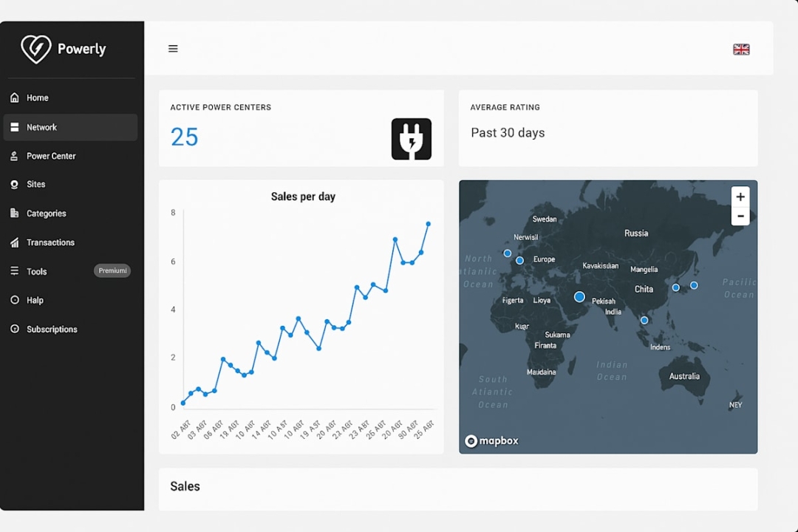This screenshot has height=532, width=798.
Task: Open the Subscriptions menu item
Action: point(70,330)
